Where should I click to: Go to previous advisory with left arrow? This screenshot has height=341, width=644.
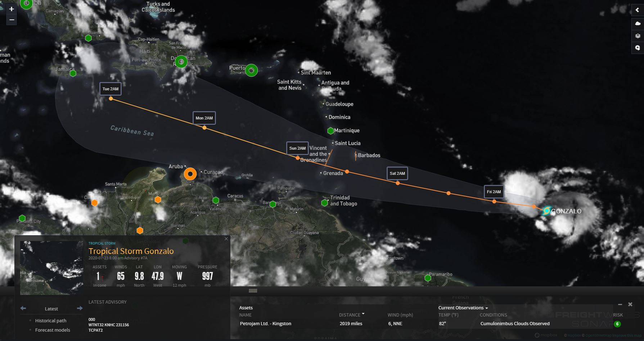pyautogui.click(x=23, y=308)
